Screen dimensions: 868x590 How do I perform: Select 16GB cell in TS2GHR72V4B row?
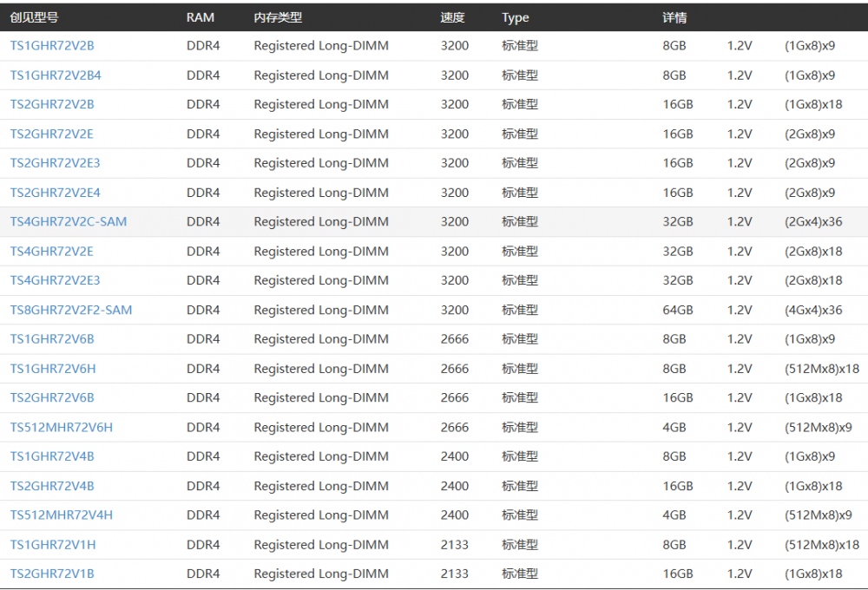(678, 486)
